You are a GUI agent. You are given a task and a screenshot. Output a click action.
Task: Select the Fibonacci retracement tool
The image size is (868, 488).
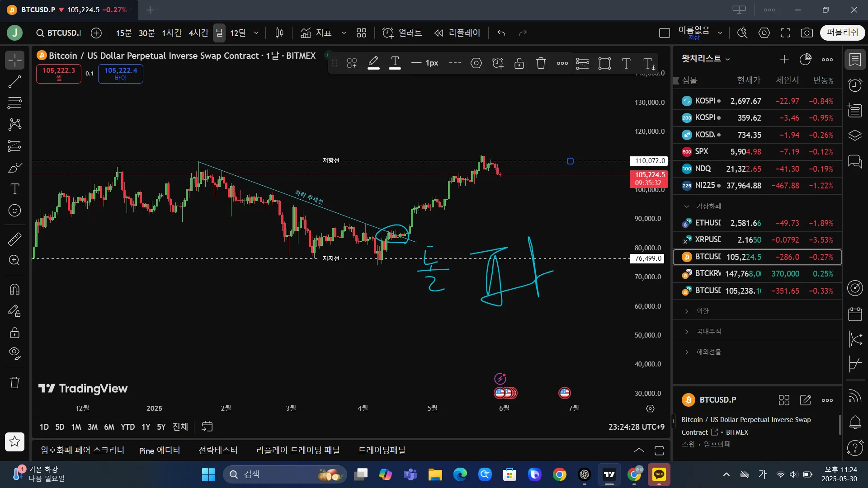point(14,103)
